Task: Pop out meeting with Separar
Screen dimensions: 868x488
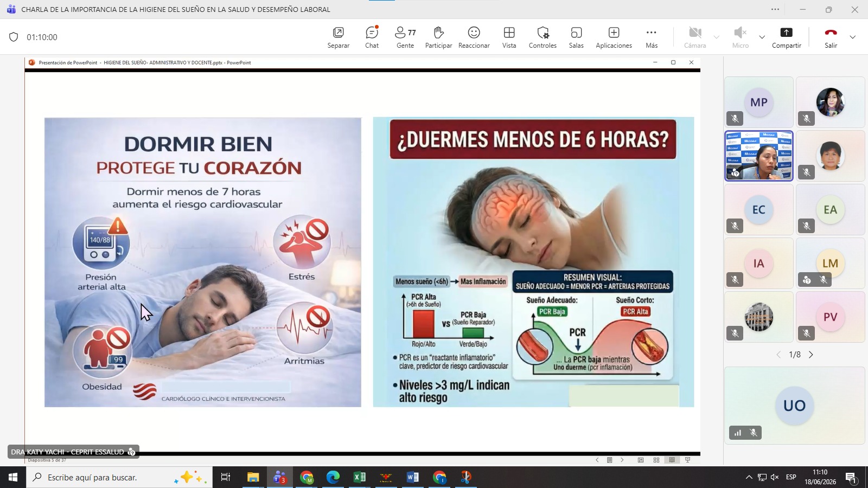Action: [x=338, y=37]
